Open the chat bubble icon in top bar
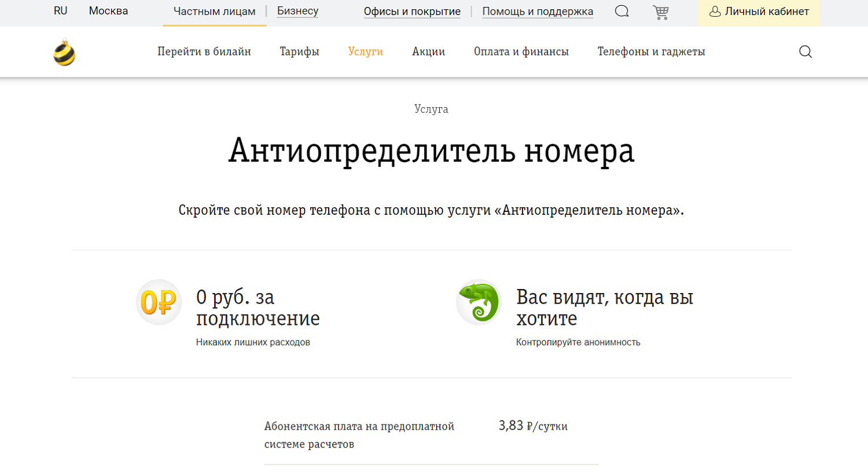The height and width of the screenshot is (472, 868). click(622, 12)
